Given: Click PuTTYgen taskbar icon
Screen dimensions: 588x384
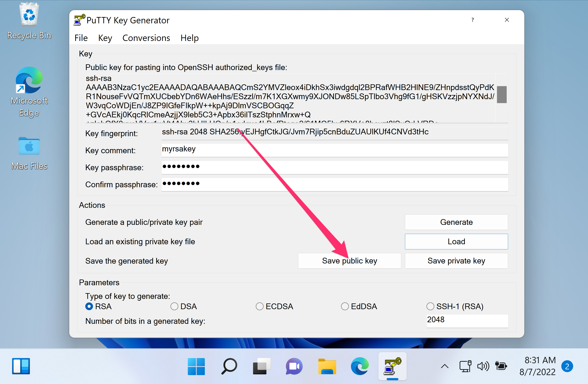Looking at the screenshot, I should coord(392,366).
